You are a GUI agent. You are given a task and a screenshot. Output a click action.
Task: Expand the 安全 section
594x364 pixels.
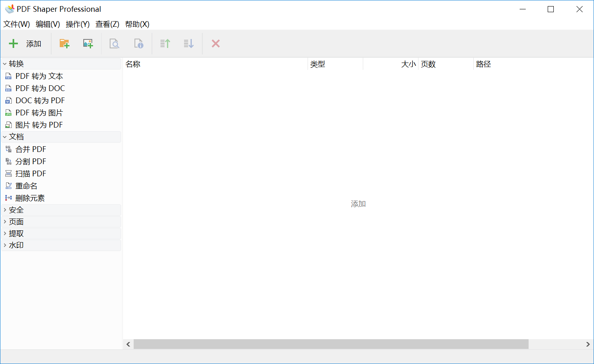pyautogui.click(x=4, y=210)
